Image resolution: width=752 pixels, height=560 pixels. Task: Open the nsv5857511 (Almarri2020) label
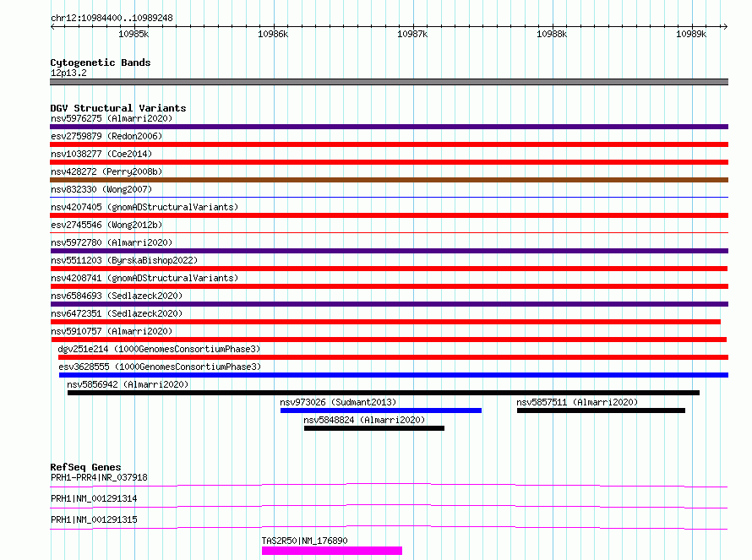(577, 402)
